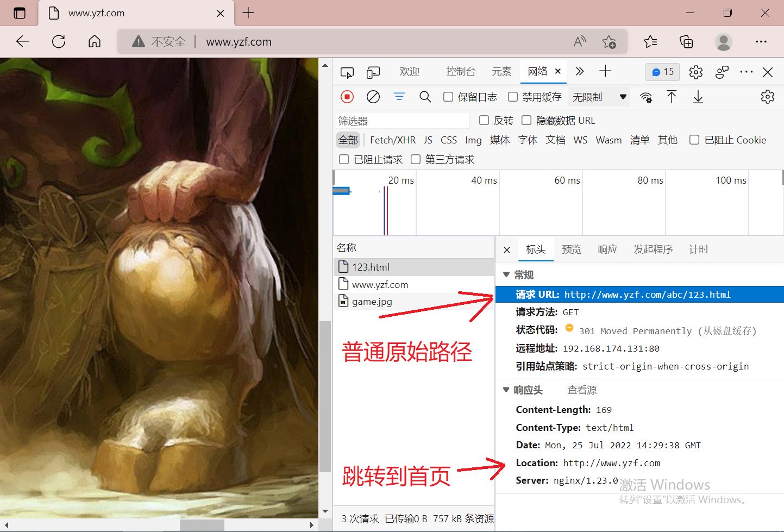This screenshot has width=784, height=532.
Task: Filter requests by Fetch/XHR
Action: (392, 140)
